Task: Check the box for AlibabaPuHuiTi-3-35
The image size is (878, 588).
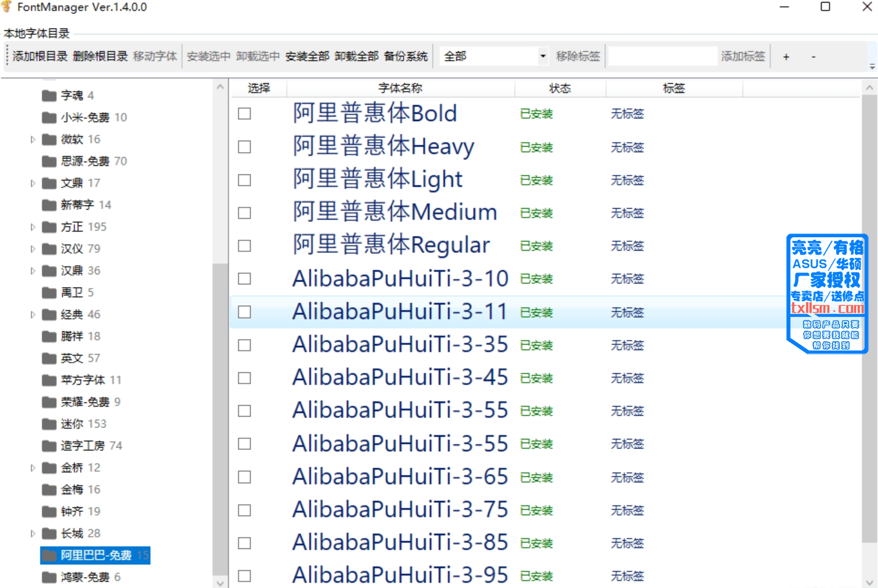Action: point(244,345)
